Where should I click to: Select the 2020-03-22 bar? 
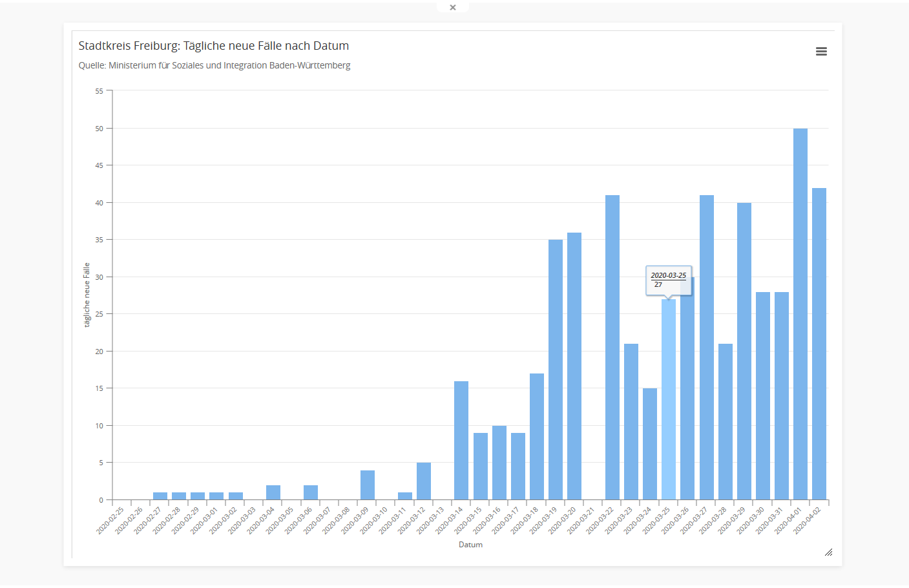[612, 348]
